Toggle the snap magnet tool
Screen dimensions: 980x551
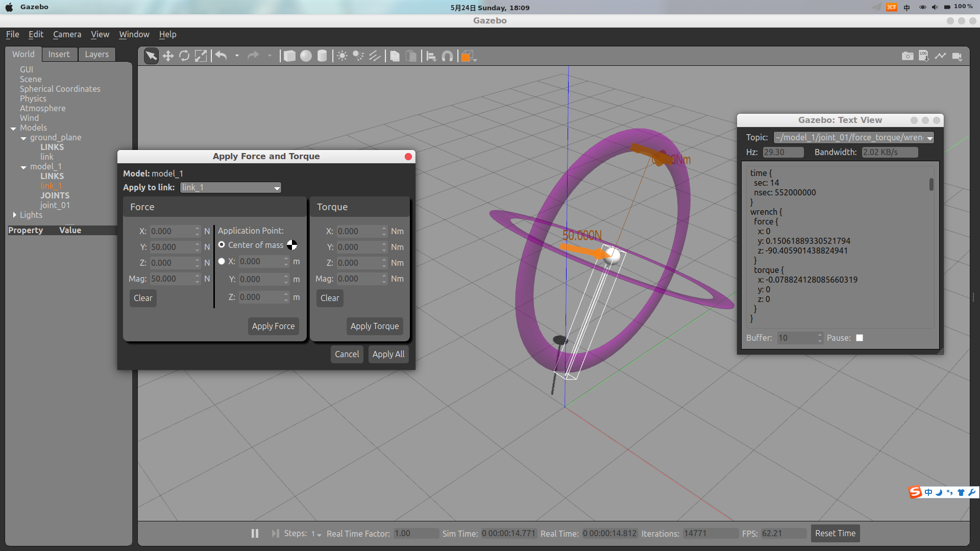pos(447,56)
